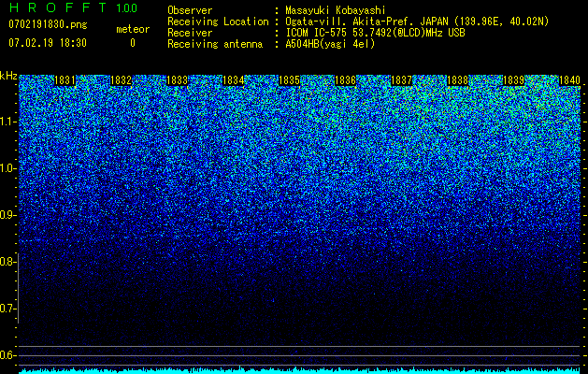Click the Observer label
588x374 pixels.
(x=190, y=10)
